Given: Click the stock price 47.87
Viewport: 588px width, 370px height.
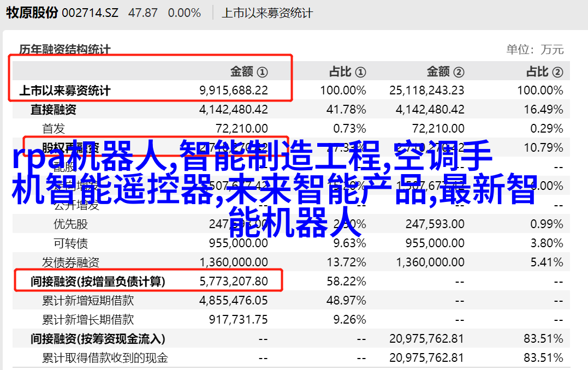Looking at the screenshot, I should click(143, 13).
